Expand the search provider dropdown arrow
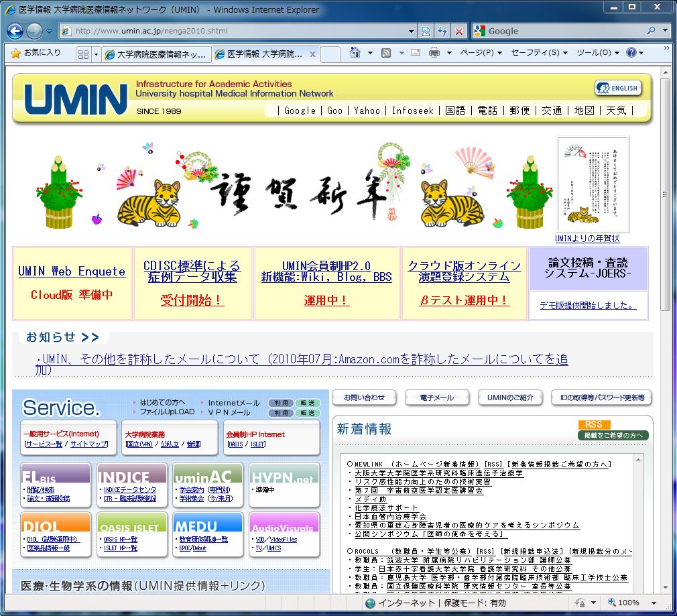Image resolution: width=677 pixels, height=616 pixels. [666, 31]
